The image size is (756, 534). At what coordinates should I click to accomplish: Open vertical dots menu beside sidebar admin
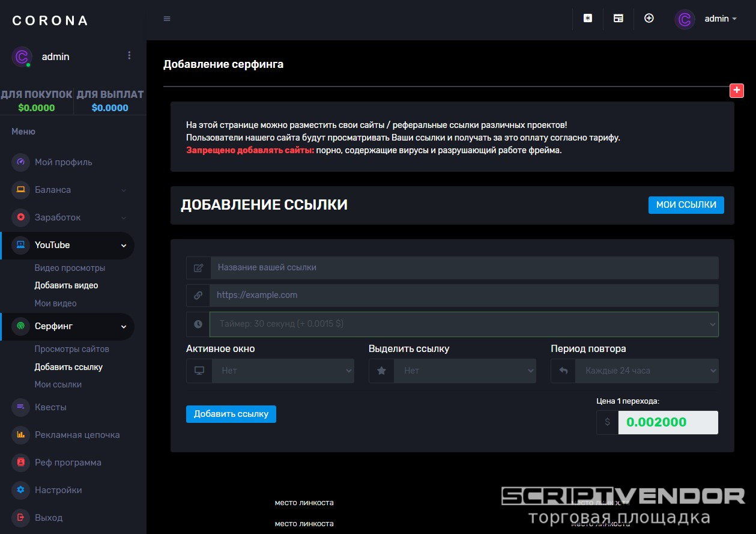129,55
